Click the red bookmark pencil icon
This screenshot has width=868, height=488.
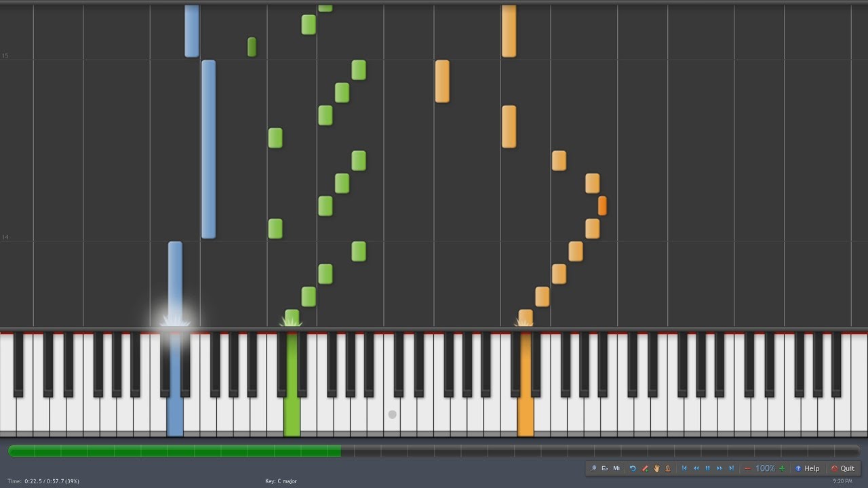[x=645, y=468]
